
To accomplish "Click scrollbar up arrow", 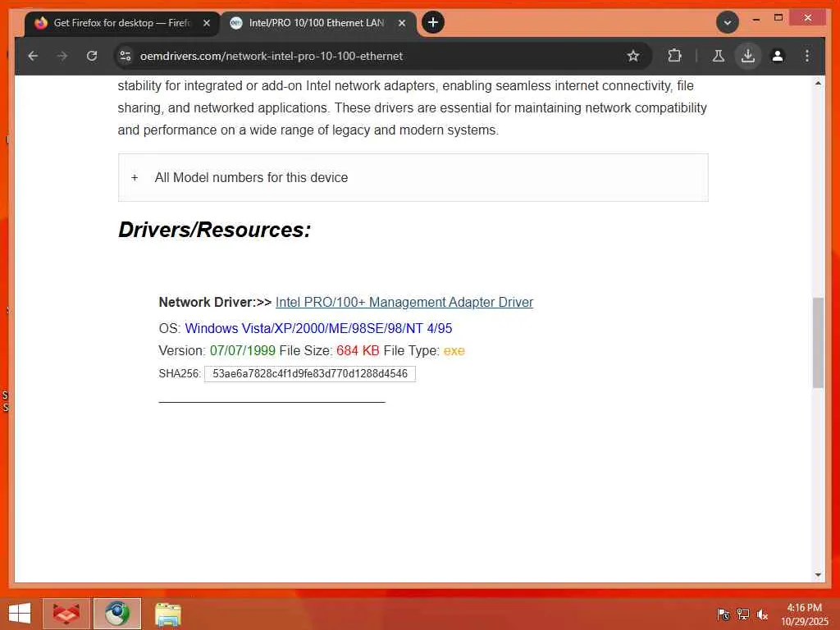I will [x=818, y=83].
